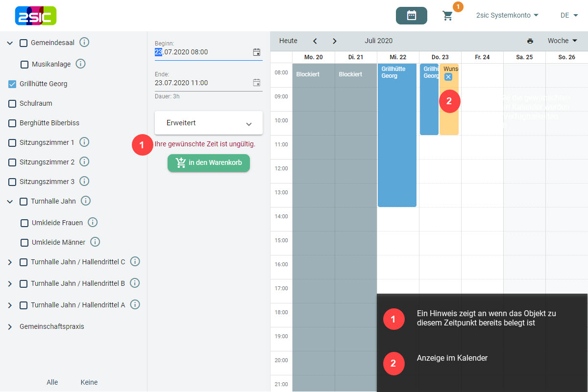Open the 2sic Systemkonto account menu

[x=507, y=16]
